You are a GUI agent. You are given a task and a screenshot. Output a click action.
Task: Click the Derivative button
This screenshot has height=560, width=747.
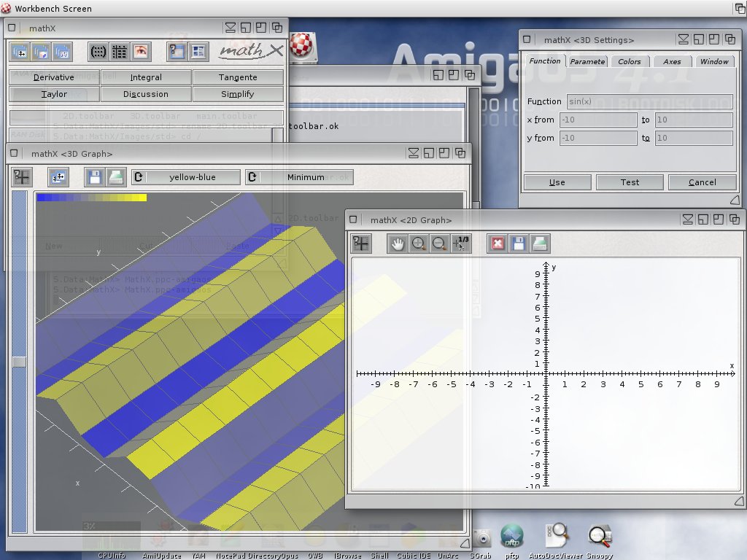(x=54, y=77)
